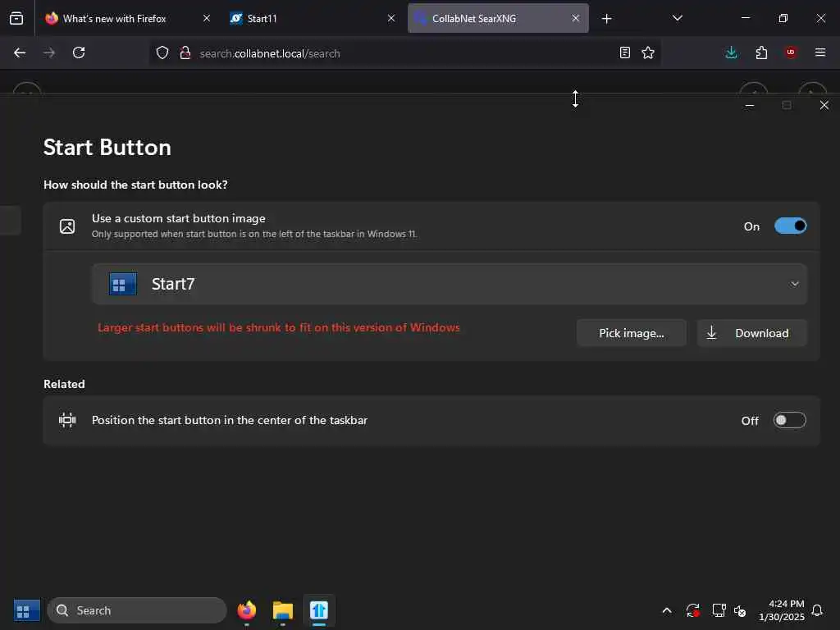The image size is (840, 630).
Task: Click the Pick image... button
Action: [631, 333]
